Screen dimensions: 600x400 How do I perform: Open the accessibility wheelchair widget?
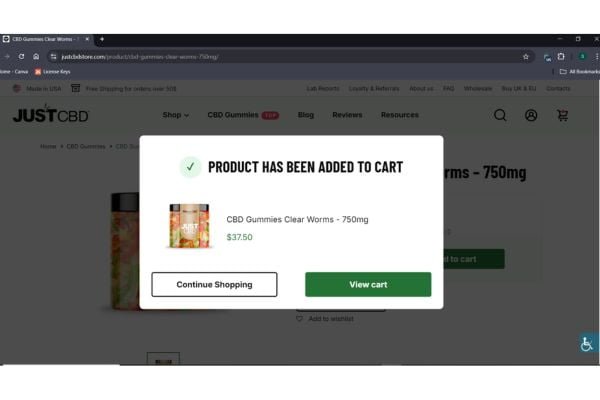click(x=587, y=343)
